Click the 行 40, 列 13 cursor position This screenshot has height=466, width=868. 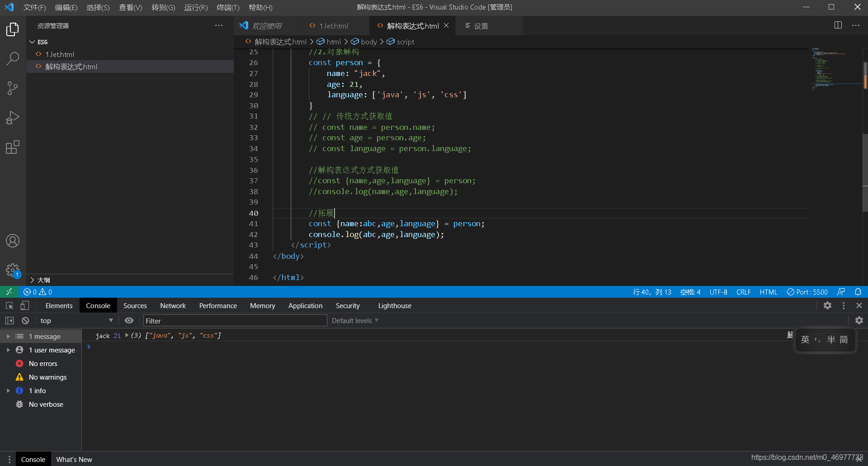652,292
